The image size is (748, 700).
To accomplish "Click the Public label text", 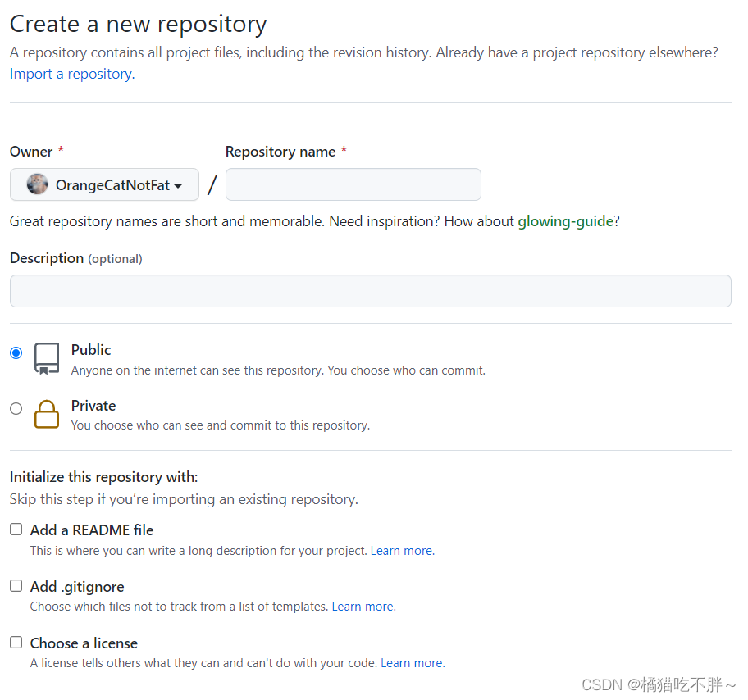I will (91, 350).
